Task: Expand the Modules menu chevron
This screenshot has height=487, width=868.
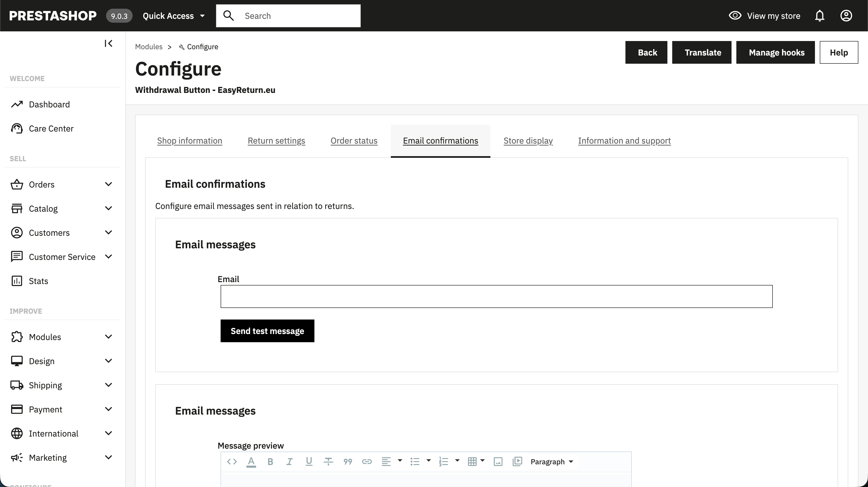Action: 108,337
